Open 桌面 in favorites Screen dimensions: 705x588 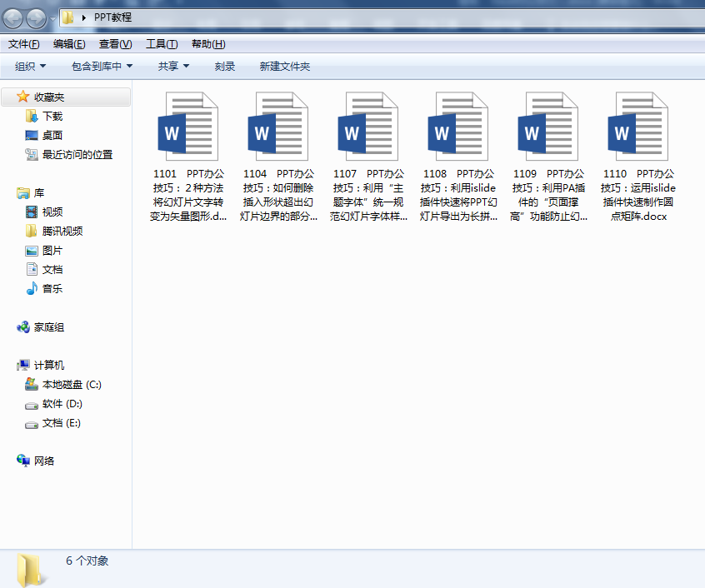[52, 135]
